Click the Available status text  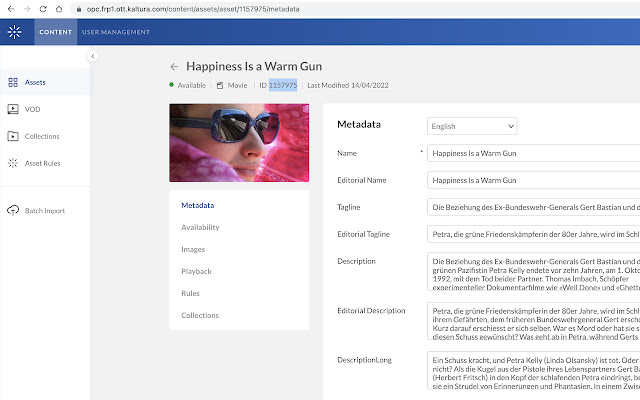(x=191, y=85)
